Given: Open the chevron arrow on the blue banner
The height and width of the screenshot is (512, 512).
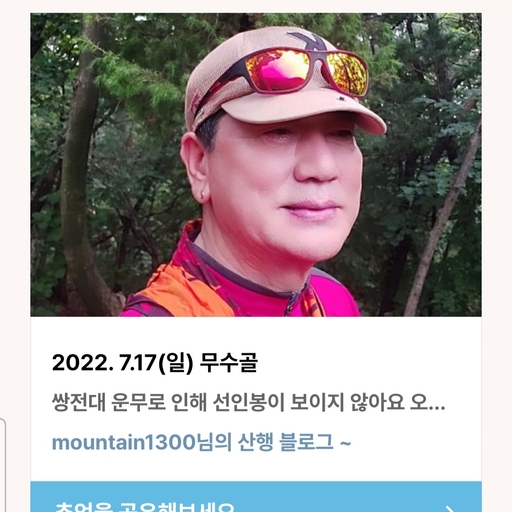Looking at the screenshot, I should tap(450, 509).
